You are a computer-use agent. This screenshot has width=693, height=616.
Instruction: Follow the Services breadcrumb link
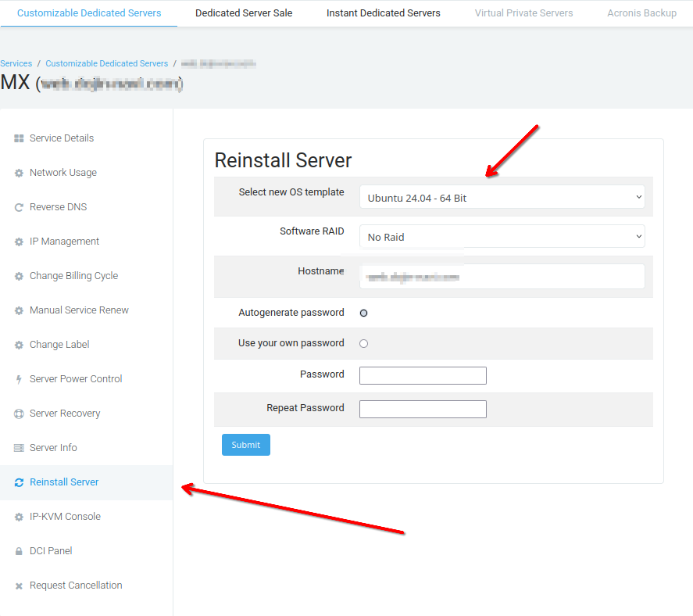click(x=16, y=63)
